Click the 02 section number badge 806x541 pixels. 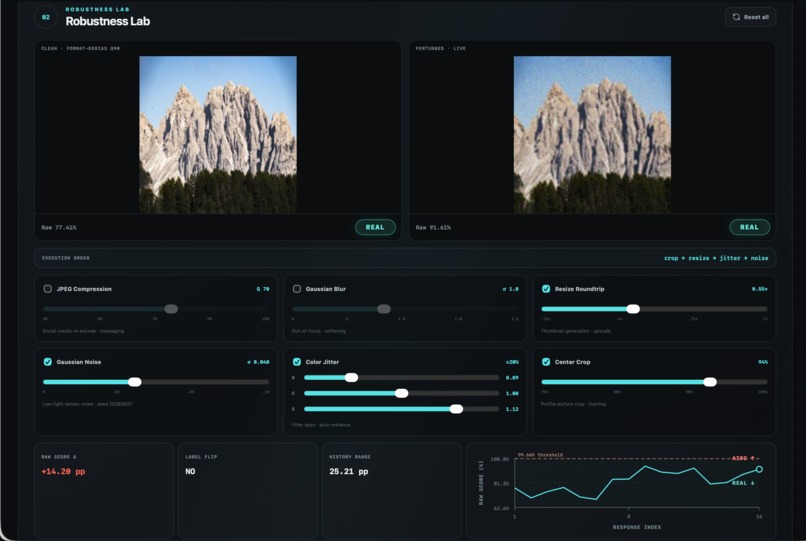pyautogui.click(x=46, y=17)
